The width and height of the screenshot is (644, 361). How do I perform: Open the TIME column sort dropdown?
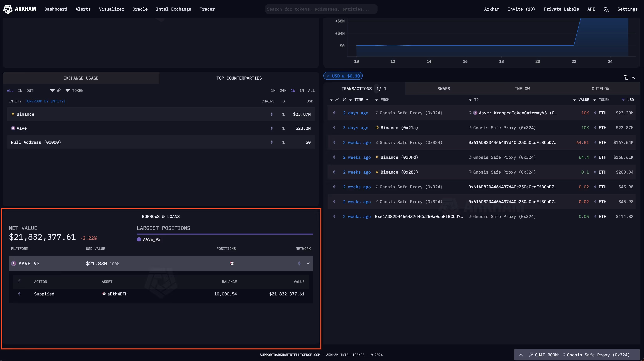tap(367, 100)
